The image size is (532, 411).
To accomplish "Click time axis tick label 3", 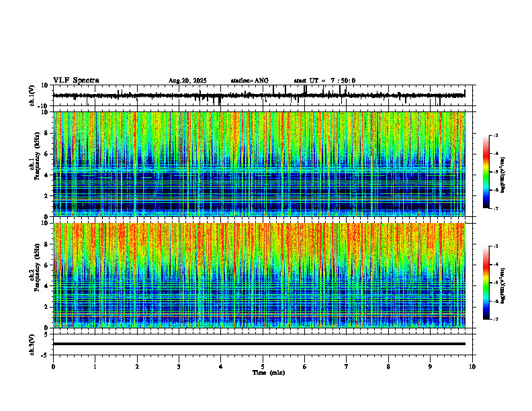I will 179,367.
